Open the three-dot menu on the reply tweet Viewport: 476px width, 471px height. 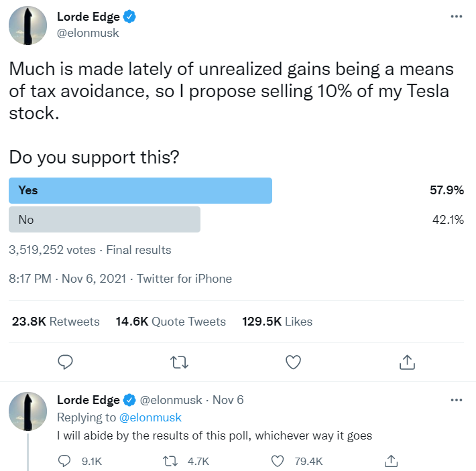457,400
